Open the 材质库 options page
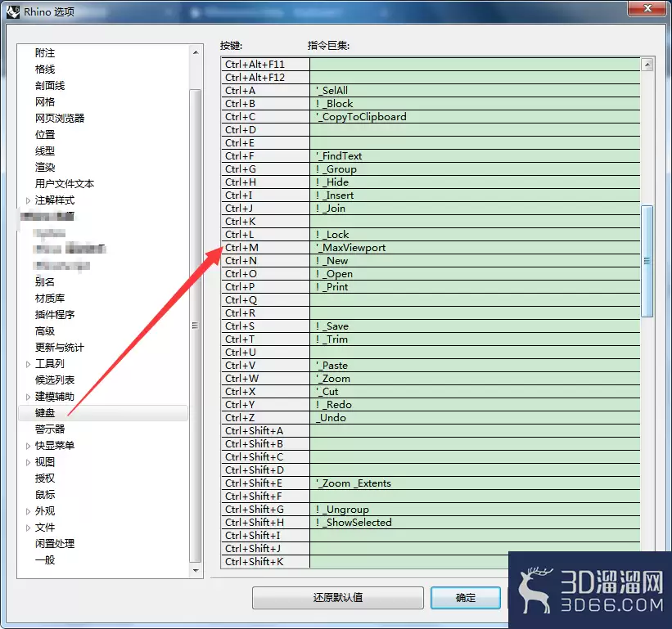The width and height of the screenshot is (672, 629). pyautogui.click(x=50, y=298)
